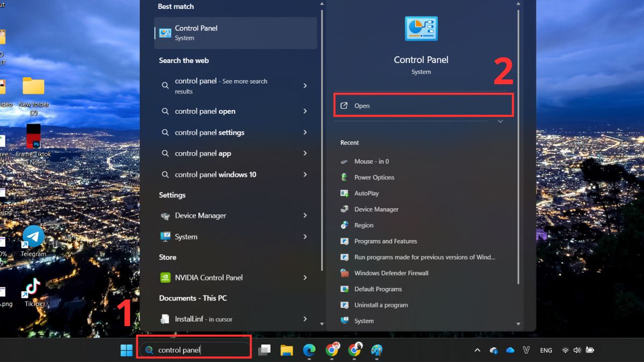Click Device Manager icon in Recent list
The image size is (644, 362).
tap(345, 209)
